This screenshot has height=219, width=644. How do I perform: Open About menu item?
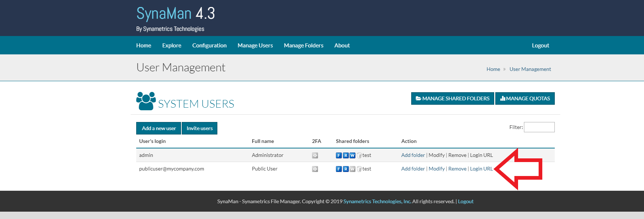(x=342, y=46)
